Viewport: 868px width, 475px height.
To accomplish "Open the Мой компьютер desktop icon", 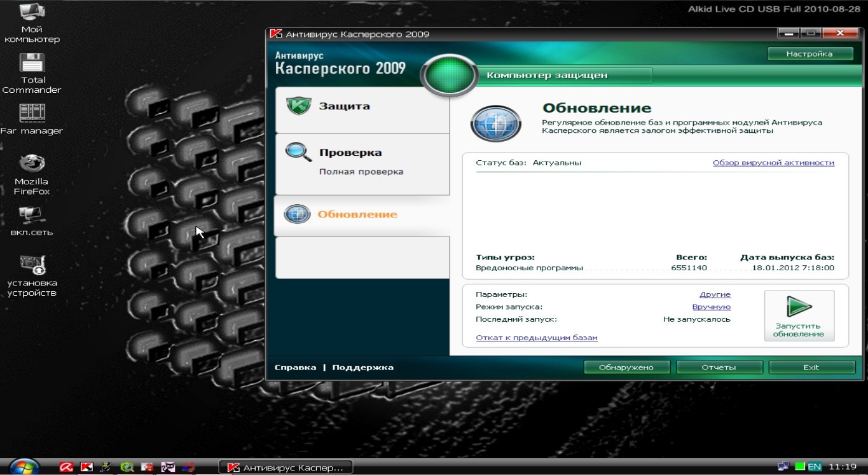I will pyautogui.click(x=32, y=23).
